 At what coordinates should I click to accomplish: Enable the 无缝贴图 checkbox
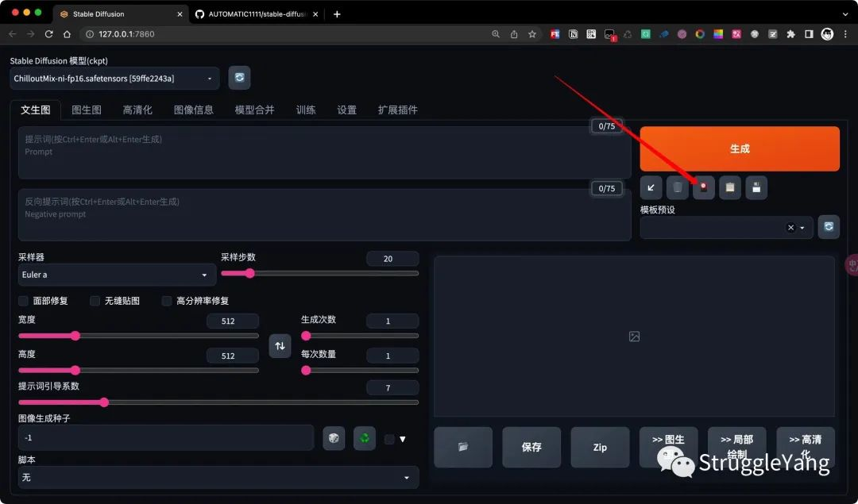(95, 301)
